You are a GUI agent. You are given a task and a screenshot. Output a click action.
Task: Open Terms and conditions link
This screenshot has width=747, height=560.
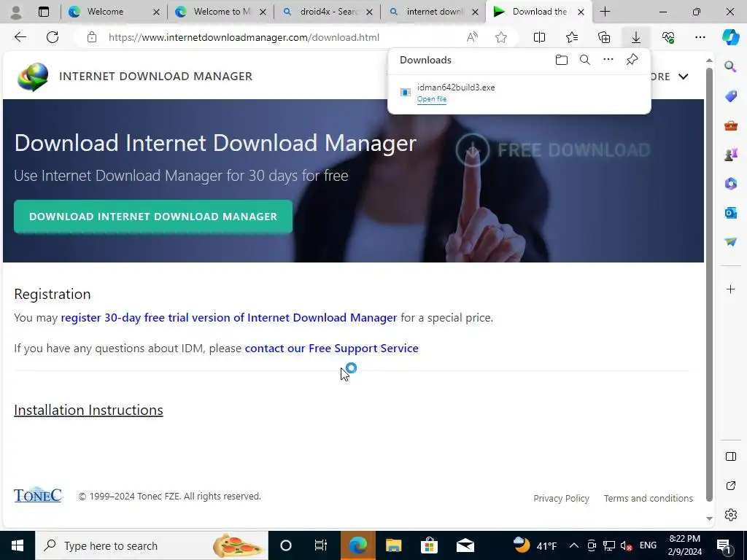pyautogui.click(x=649, y=498)
